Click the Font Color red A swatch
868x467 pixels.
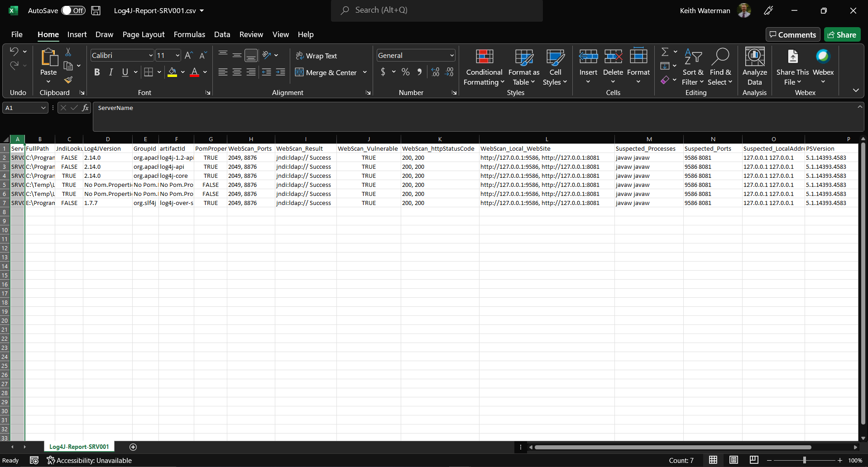tap(195, 72)
